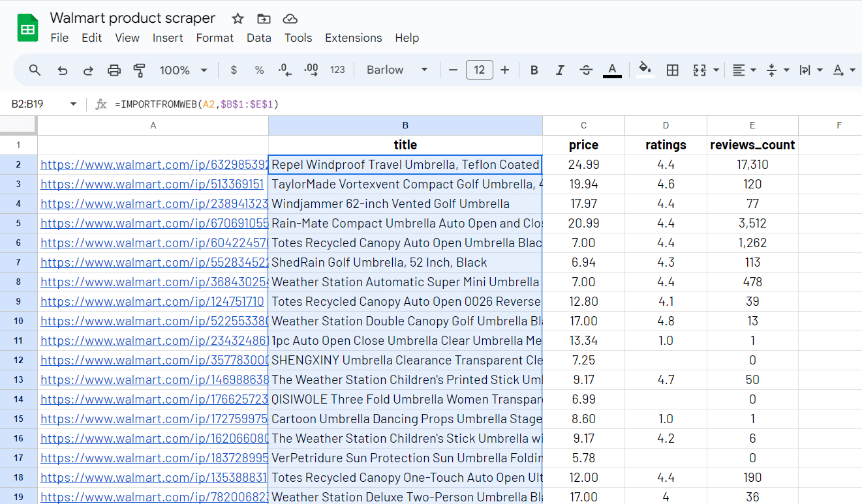Open the Extensions menu

[x=353, y=38]
